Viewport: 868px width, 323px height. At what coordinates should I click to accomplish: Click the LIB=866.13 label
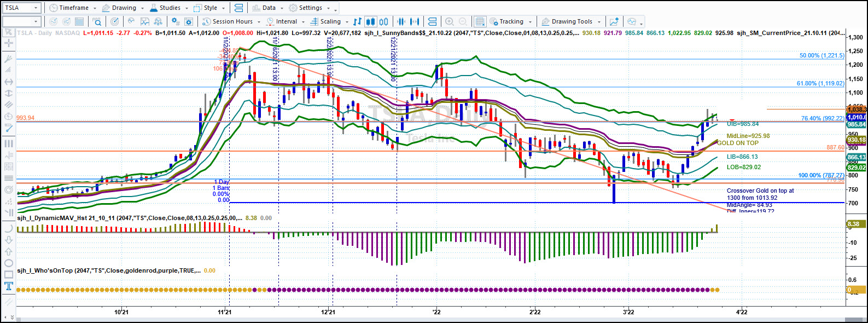tap(742, 157)
